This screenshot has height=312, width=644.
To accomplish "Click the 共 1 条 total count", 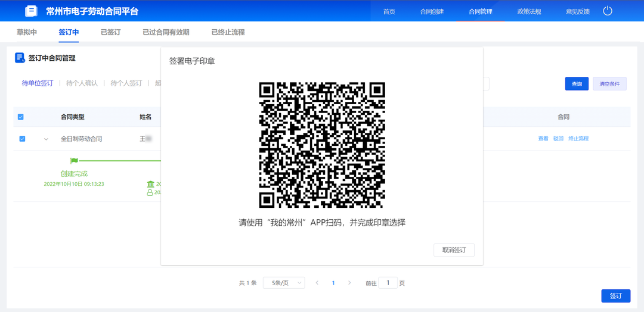I will click(x=247, y=283).
